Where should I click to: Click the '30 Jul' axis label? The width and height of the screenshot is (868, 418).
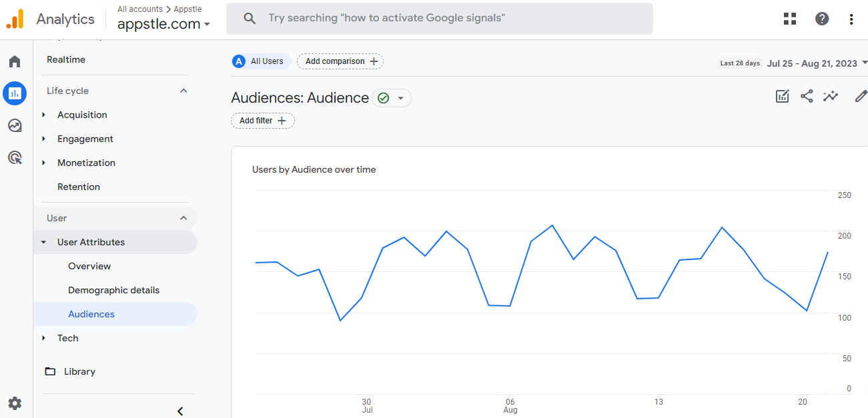[367, 406]
